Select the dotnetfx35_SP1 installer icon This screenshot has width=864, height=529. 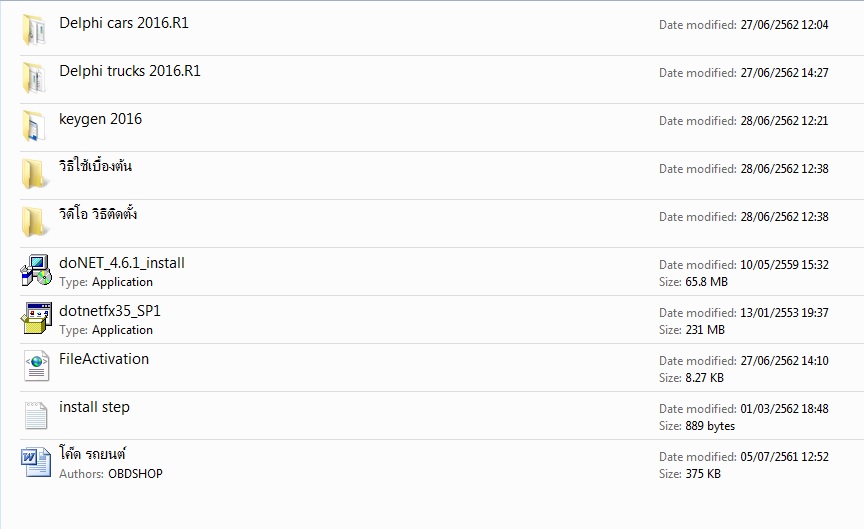[36, 318]
